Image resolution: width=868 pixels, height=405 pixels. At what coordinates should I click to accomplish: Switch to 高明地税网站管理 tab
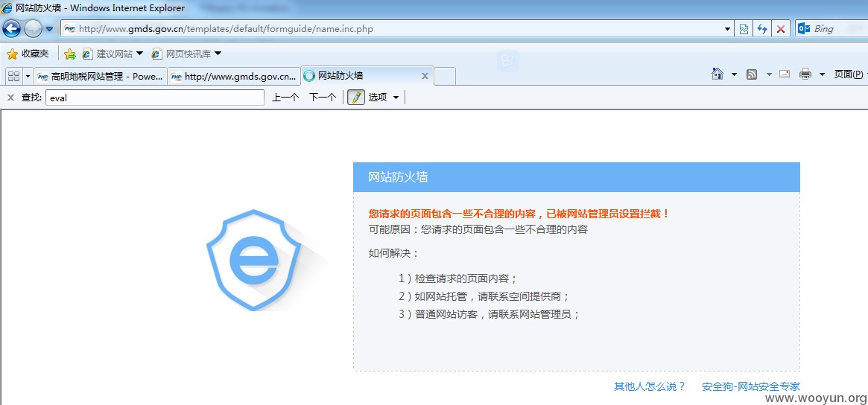click(x=101, y=76)
